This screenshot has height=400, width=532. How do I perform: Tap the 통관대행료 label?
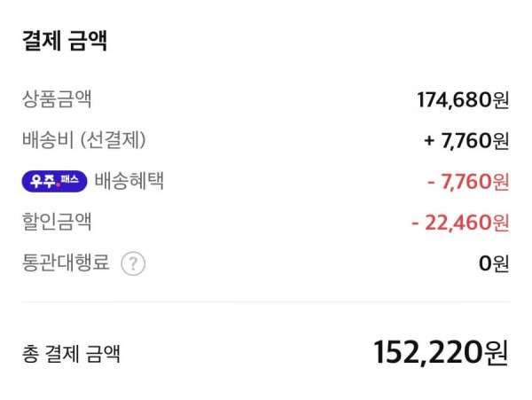click(x=66, y=263)
